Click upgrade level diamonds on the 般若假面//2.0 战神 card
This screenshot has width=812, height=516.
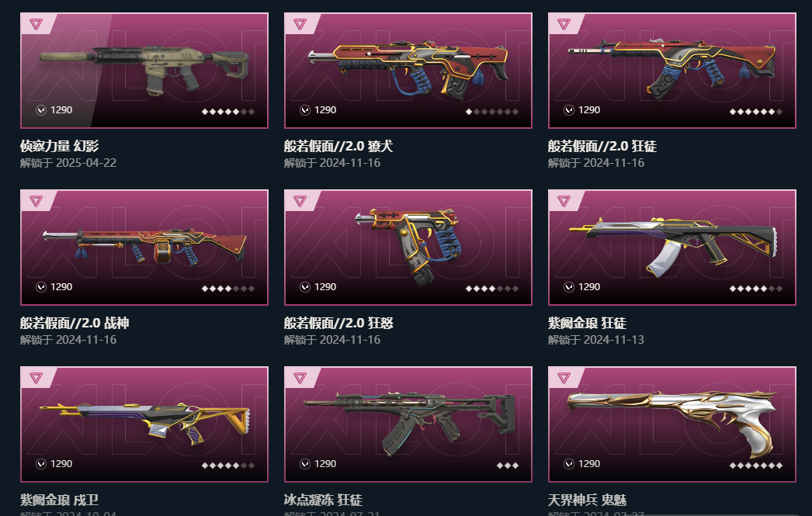click(228, 289)
